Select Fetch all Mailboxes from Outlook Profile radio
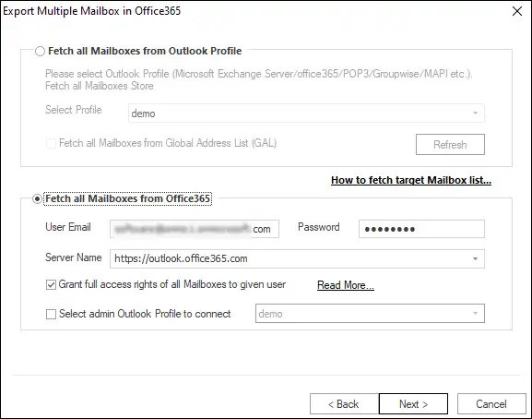Viewport: 532px width, 419px height. tap(40, 52)
